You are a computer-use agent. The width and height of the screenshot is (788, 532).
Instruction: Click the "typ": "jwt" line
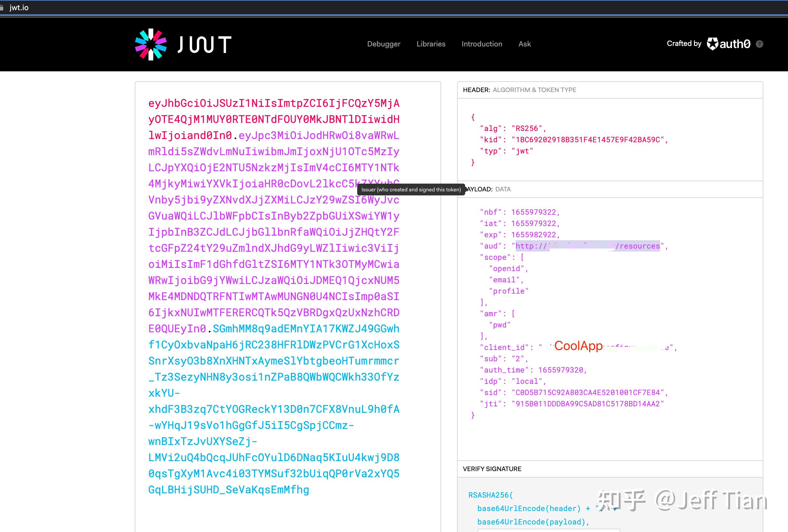507,151
